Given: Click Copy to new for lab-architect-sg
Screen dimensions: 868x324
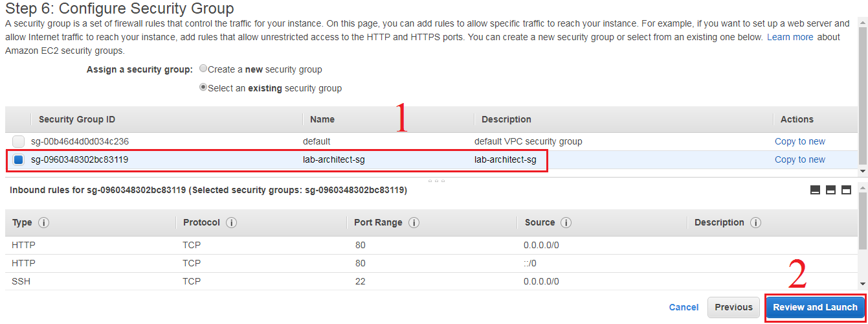Looking at the screenshot, I should (799, 159).
